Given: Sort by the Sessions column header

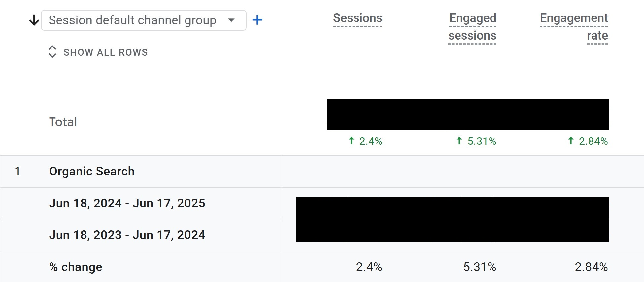Looking at the screenshot, I should tap(357, 18).
